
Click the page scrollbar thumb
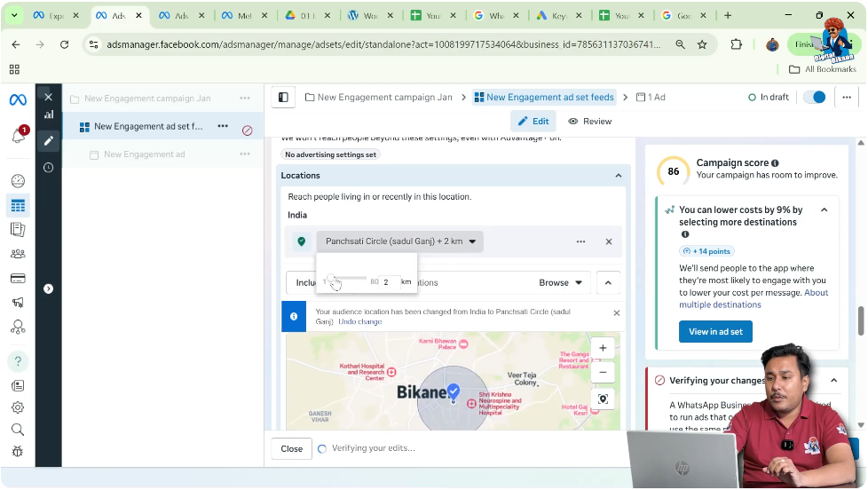(x=861, y=321)
